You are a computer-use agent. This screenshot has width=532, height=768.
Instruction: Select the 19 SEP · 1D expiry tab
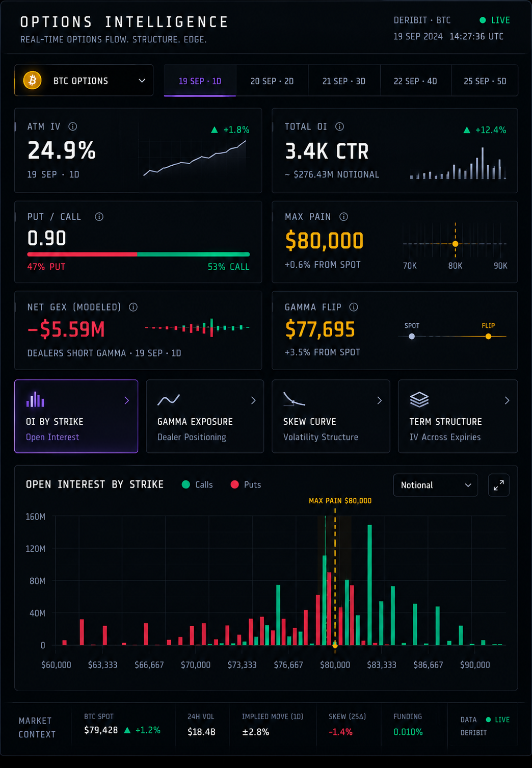click(x=200, y=81)
